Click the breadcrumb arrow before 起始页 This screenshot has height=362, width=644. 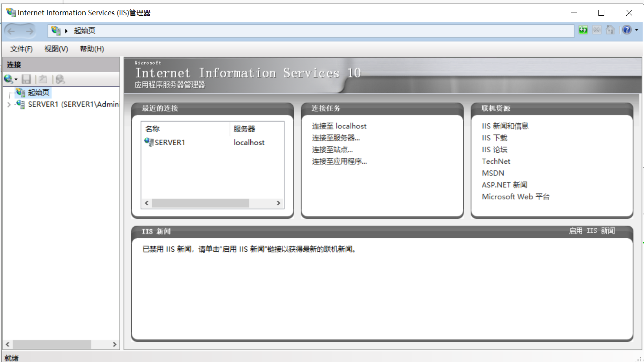pos(66,31)
